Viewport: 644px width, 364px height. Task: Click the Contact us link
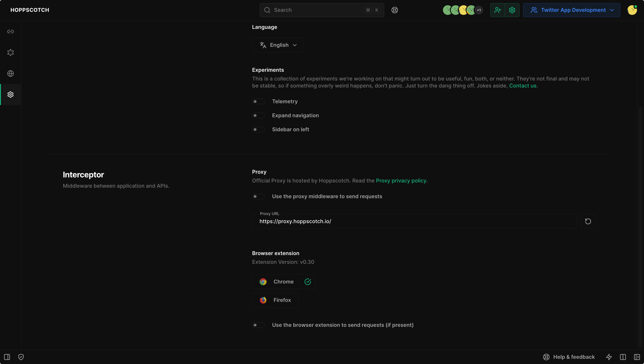(x=523, y=86)
